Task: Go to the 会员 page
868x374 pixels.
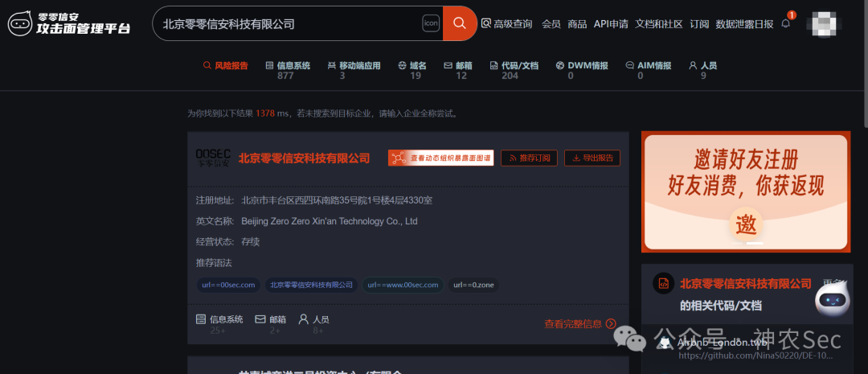Action: click(x=551, y=24)
